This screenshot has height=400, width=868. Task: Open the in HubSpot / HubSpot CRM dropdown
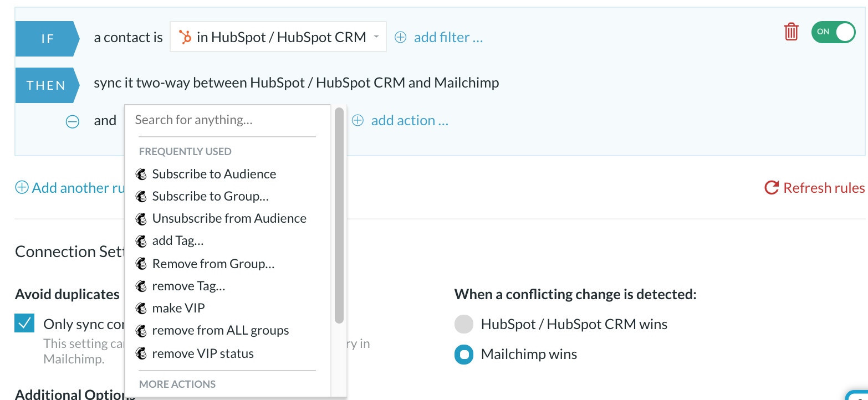278,37
